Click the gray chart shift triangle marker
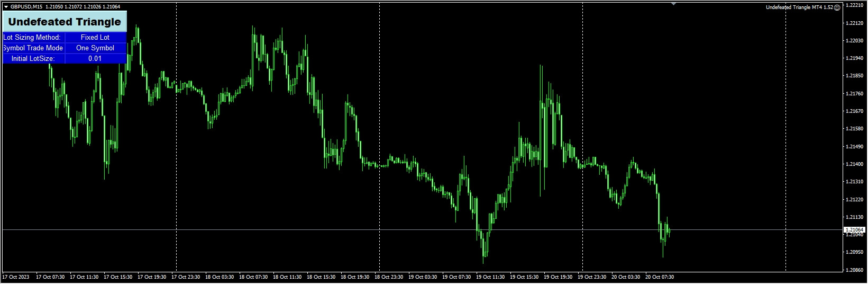This screenshot has height=284, width=868. (x=673, y=4)
